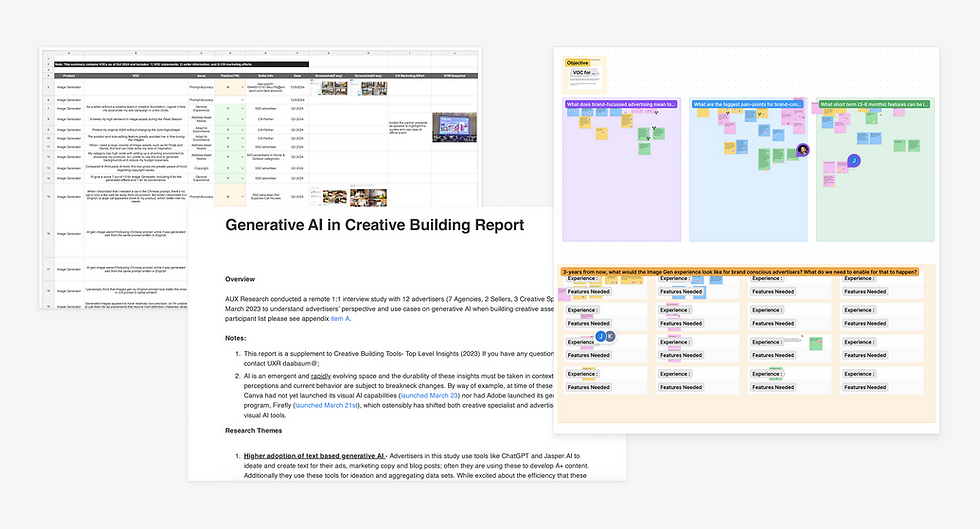Click the 'VOC' column header in the spreadsheet
Image resolution: width=980 pixels, height=529 pixels.
[x=136, y=76]
